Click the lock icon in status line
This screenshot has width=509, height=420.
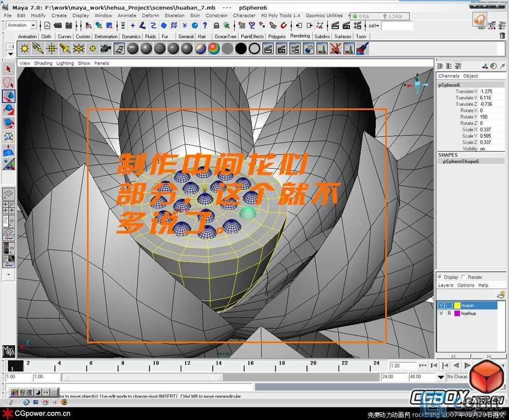coord(216,25)
